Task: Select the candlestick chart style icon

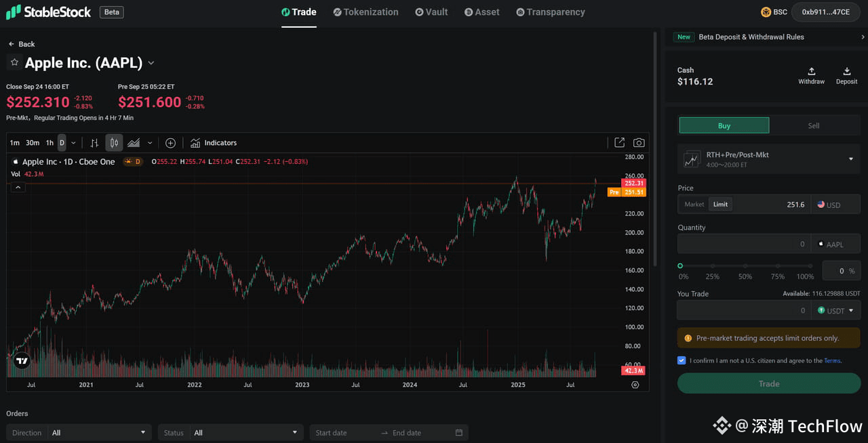Action: pyautogui.click(x=114, y=143)
